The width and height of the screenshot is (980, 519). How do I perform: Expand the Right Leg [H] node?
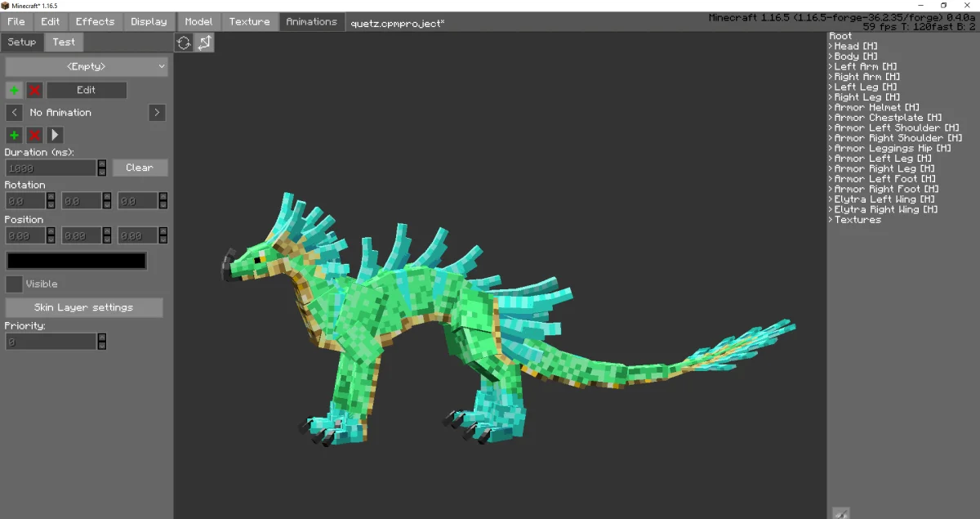(831, 97)
